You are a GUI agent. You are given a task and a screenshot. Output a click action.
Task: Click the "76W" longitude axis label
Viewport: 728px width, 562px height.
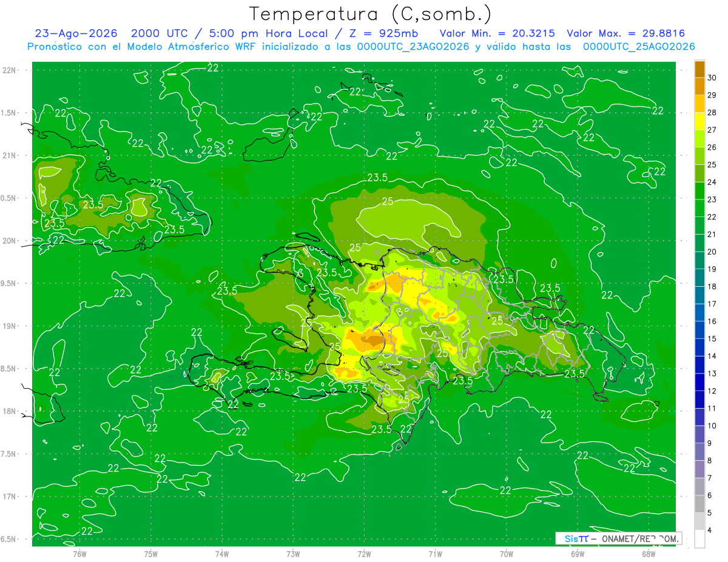point(79,554)
